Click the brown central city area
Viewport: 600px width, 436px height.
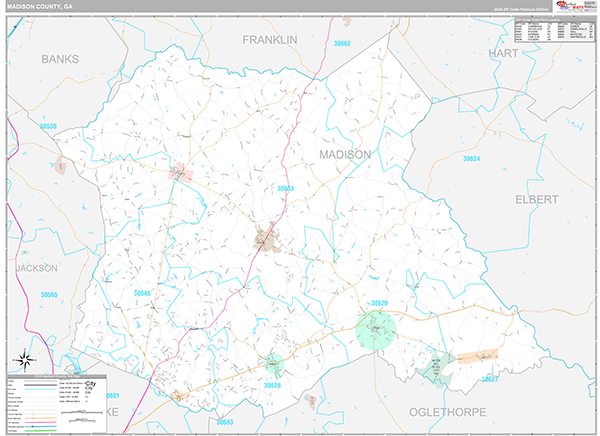tap(267, 239)
